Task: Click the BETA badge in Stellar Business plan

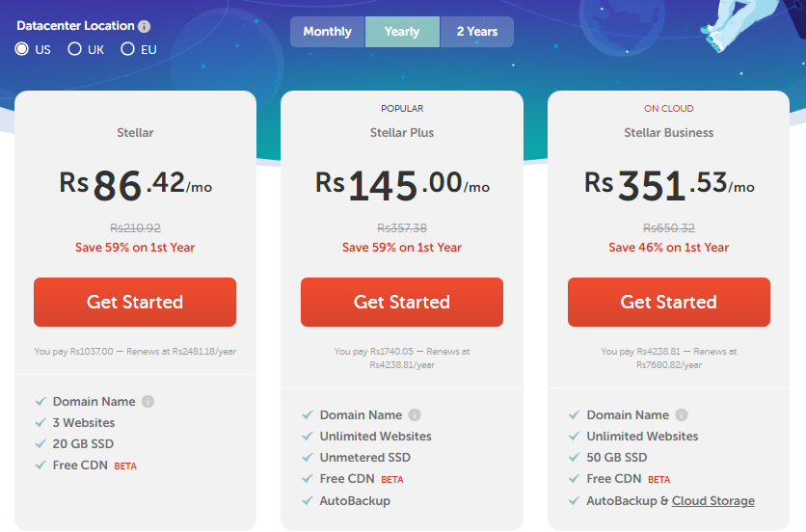Action: coord(658,480)
